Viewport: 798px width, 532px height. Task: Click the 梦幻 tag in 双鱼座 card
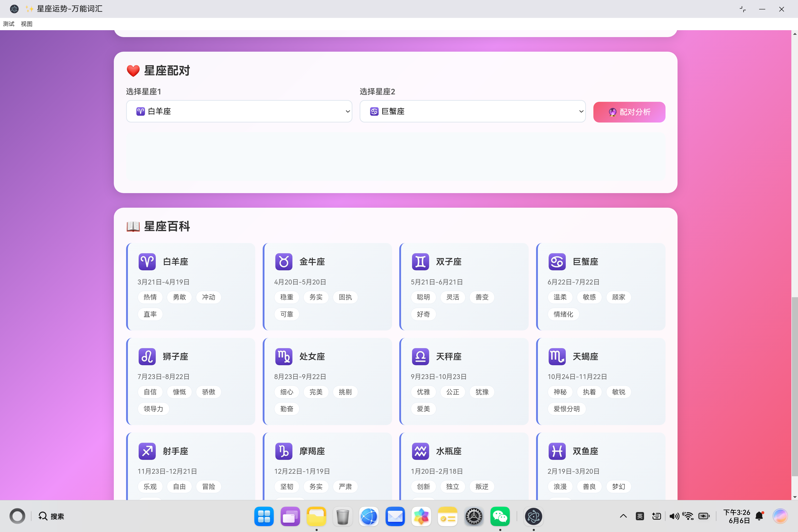click(618, 486)
